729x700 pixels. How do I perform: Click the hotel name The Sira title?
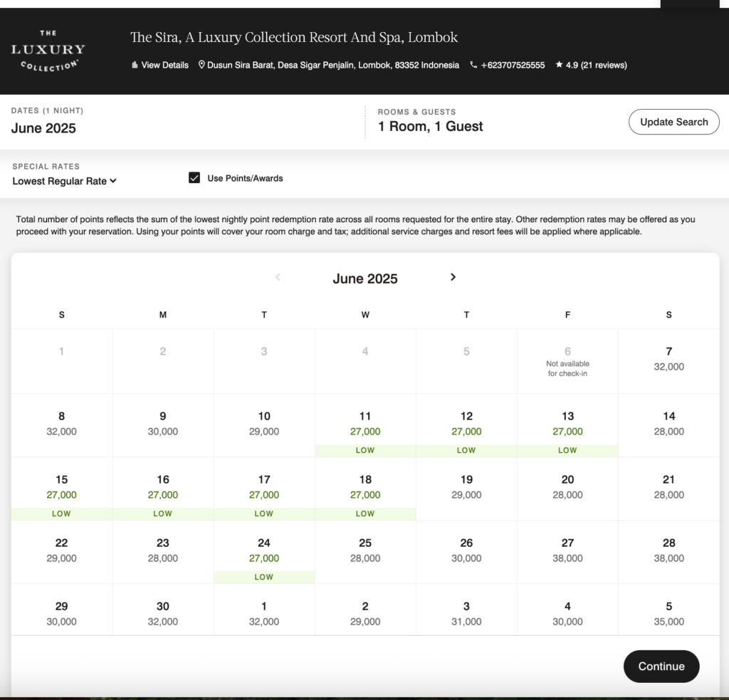(294, 37)
